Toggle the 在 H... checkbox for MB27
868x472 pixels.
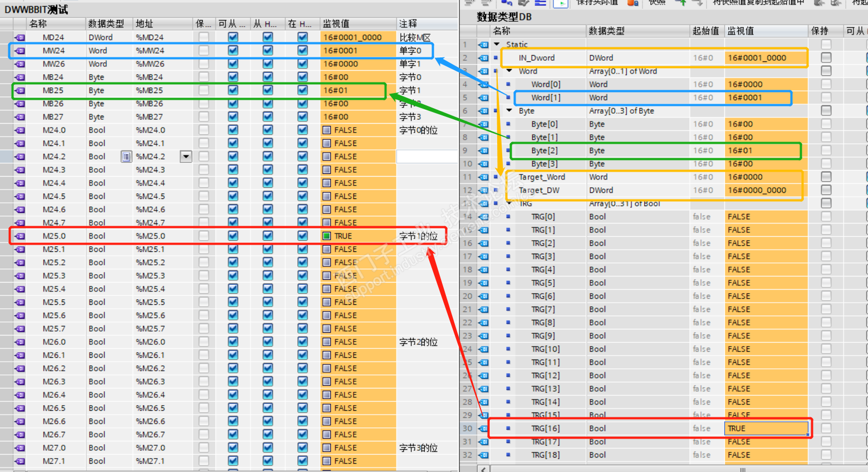coord(302,117)
